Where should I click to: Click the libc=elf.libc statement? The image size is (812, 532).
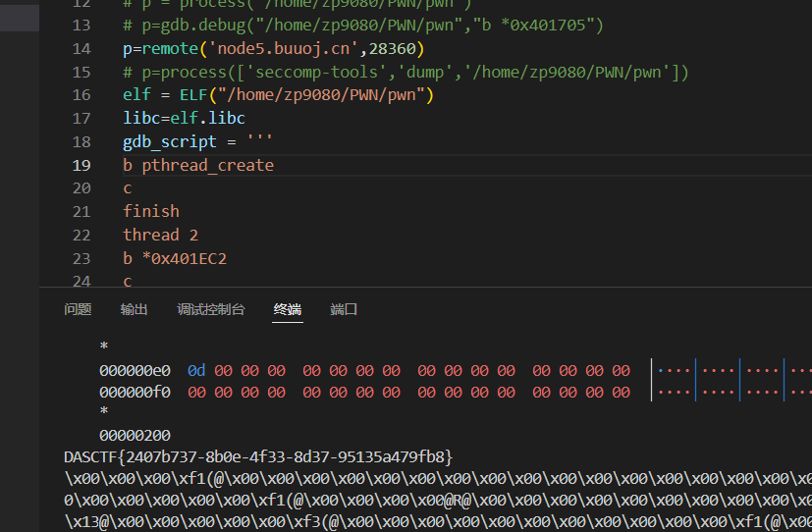click(x=184, y=118)
